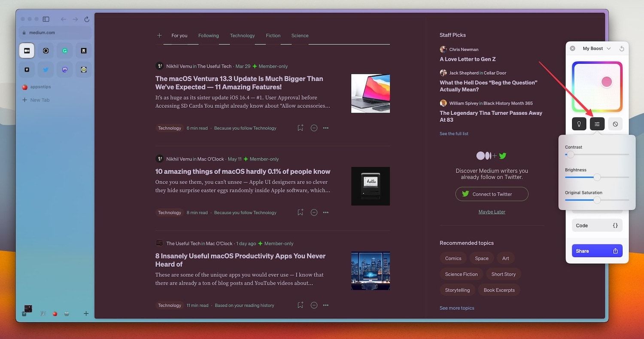Bookmark the macOS Ventura 13.3 article
This screenshot has width=644, height=339.
coord(301,128)
